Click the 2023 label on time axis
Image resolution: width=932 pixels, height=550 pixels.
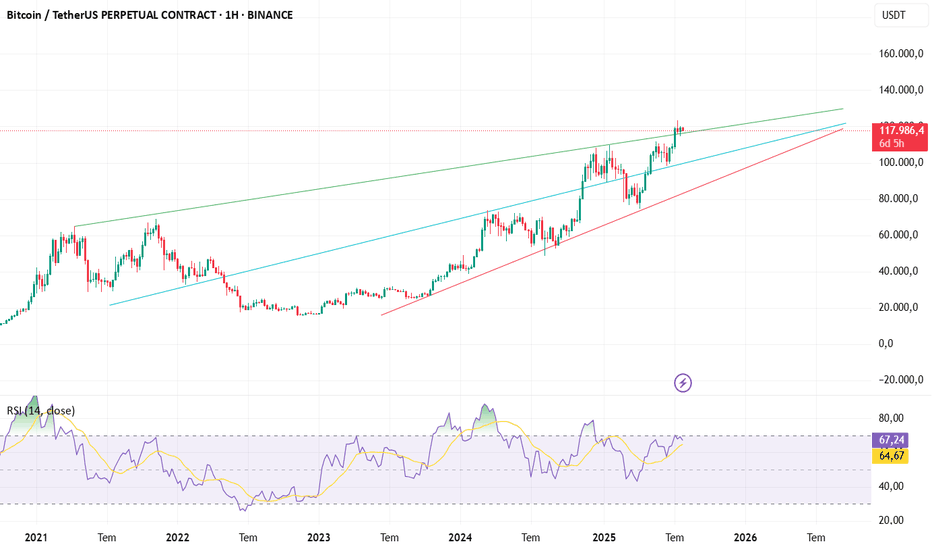(319, 538)
